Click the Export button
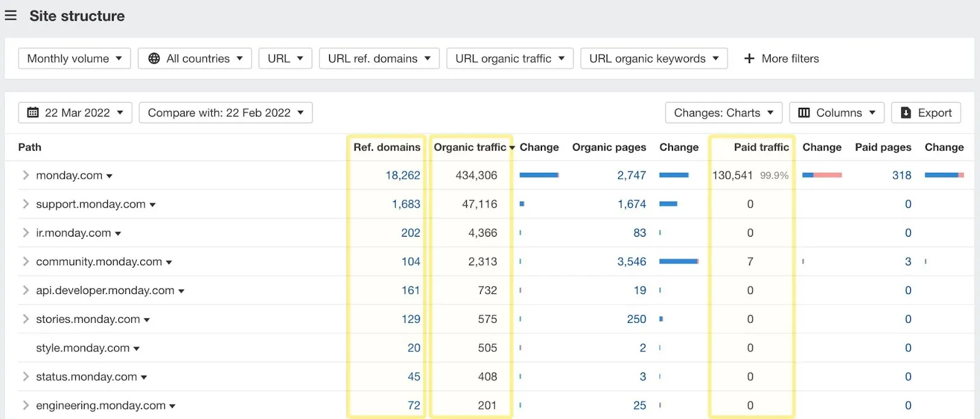This screenshot has height=419, width=980. coord(926,113)
